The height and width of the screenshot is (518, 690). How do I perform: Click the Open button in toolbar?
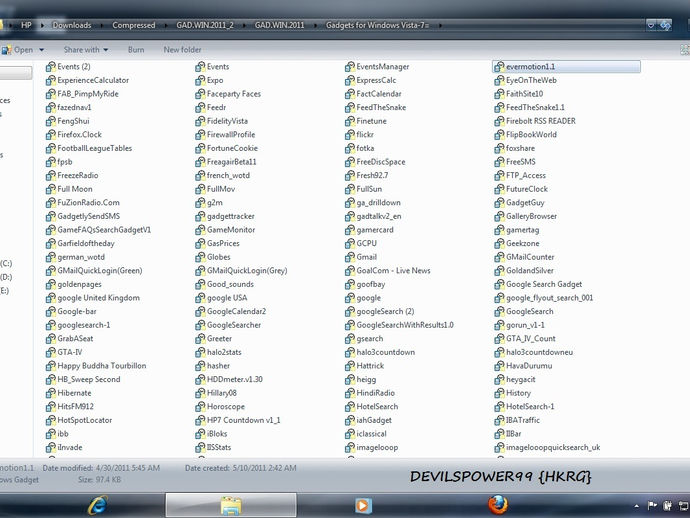(x=18, y=50)
